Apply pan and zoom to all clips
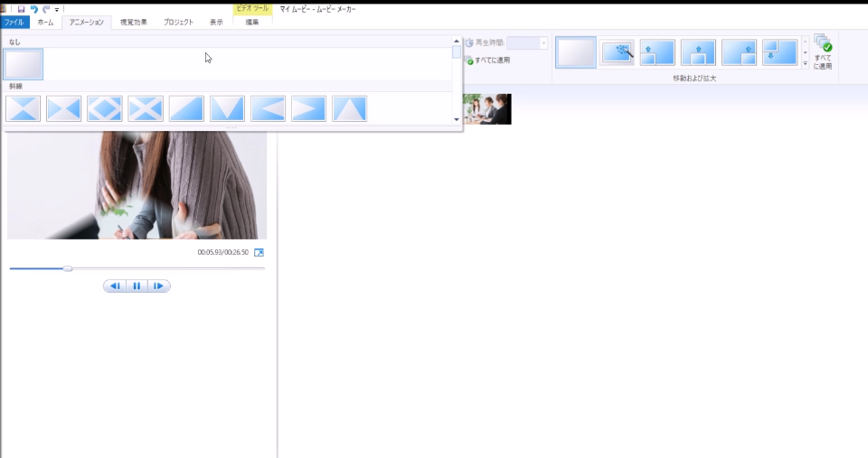Image resolution: width=868 pixels, height=458 pixels. pos(823,52)
